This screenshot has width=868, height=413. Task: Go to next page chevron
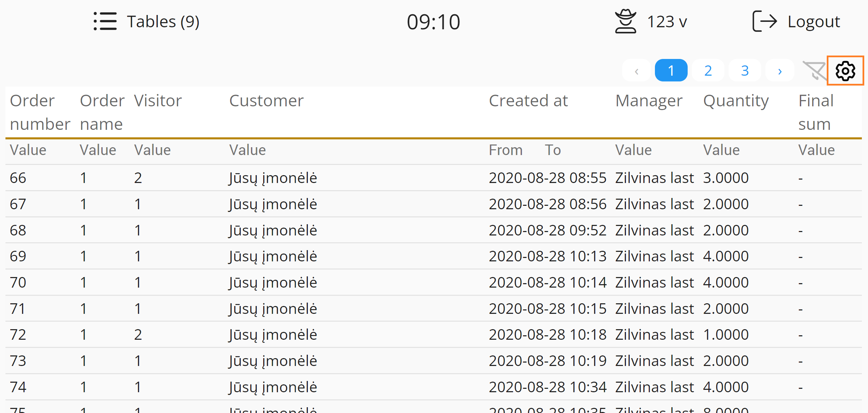point(780,71)
